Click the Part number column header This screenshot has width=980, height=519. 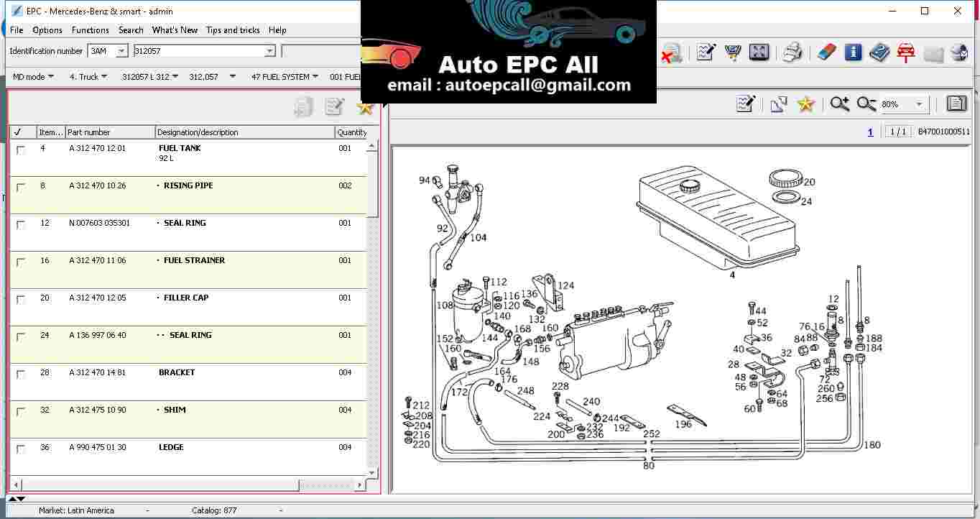tap(111, 132)
